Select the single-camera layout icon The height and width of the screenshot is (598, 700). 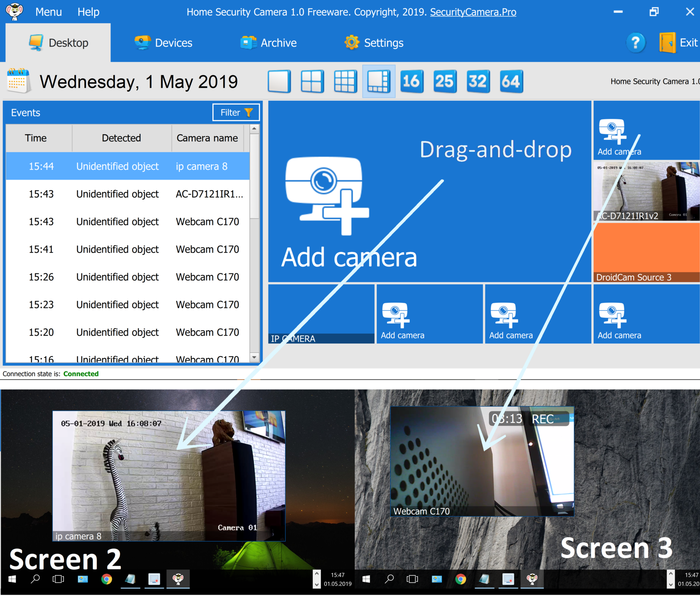point(279,81)
